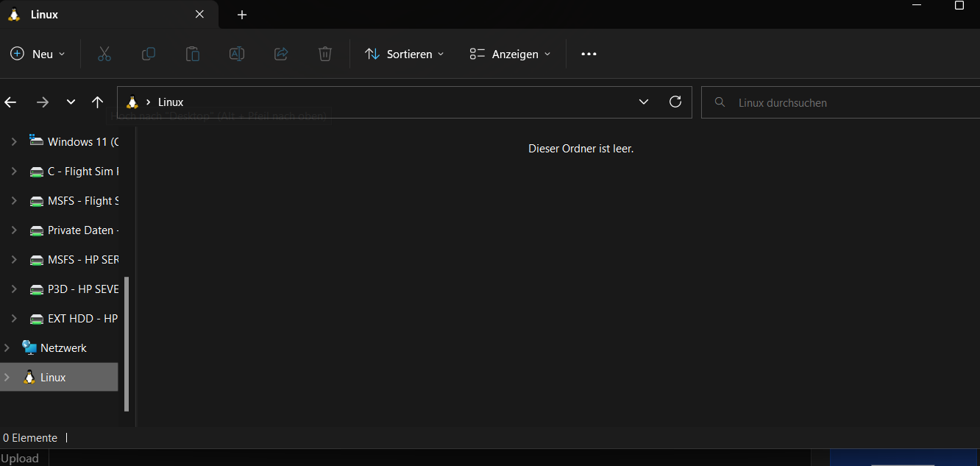Select EXT HDD - HP drive
The height and width of the screenshot is (466, 980).
(x=74, y=318)
